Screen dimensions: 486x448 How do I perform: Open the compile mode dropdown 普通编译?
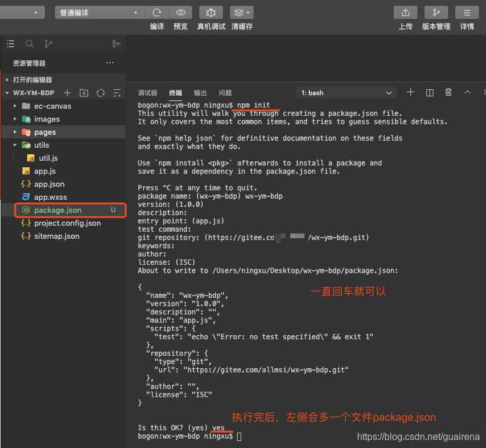coord(99,12)
